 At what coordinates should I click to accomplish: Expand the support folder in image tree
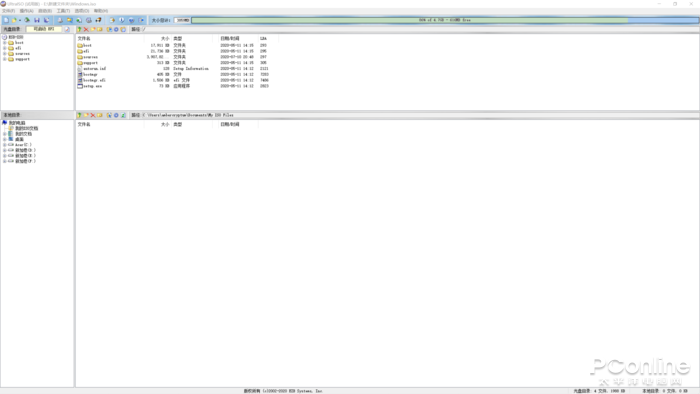pyautogui.click(x=5, y=59)
